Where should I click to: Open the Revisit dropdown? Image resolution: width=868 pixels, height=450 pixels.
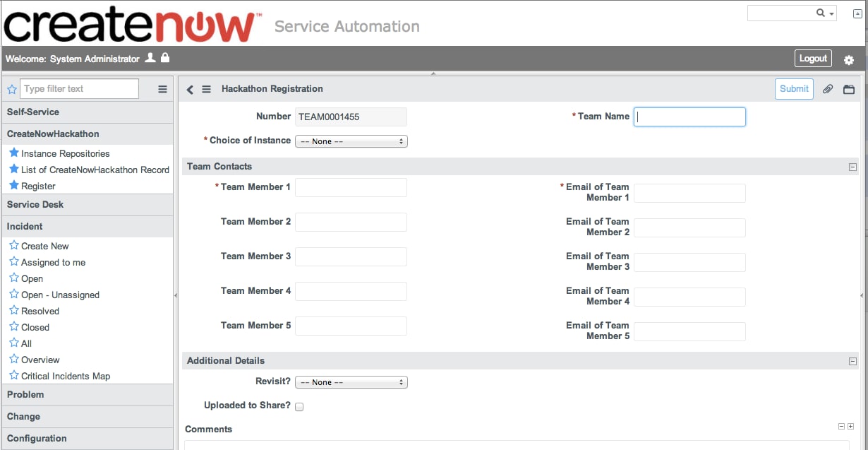coord(351,381)
